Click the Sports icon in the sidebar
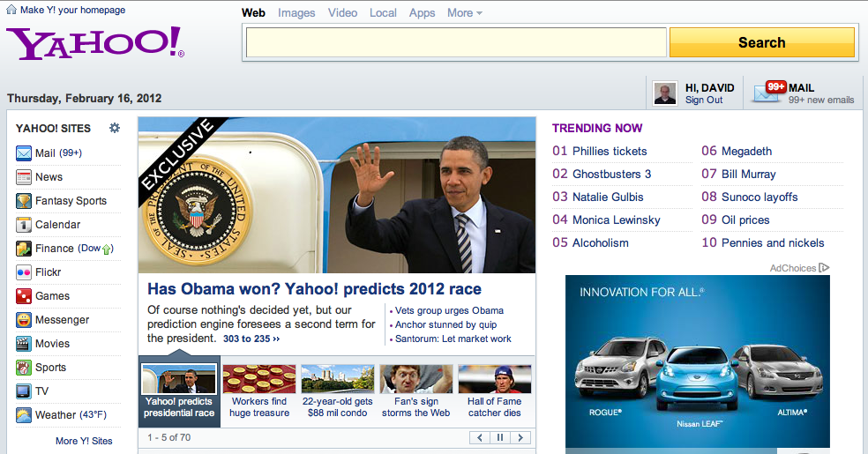Viewport: 868px width, 454px height. (x=23, y=368)
